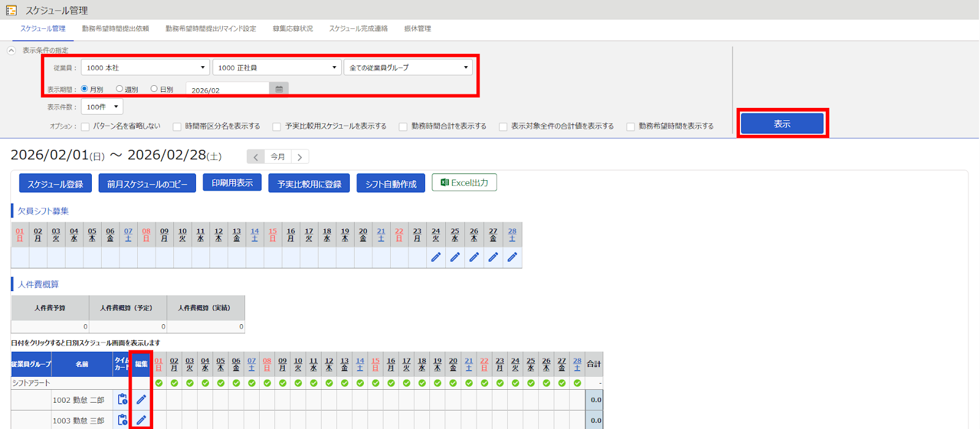Open the 1000 本社 dropdown

[145, 67]
